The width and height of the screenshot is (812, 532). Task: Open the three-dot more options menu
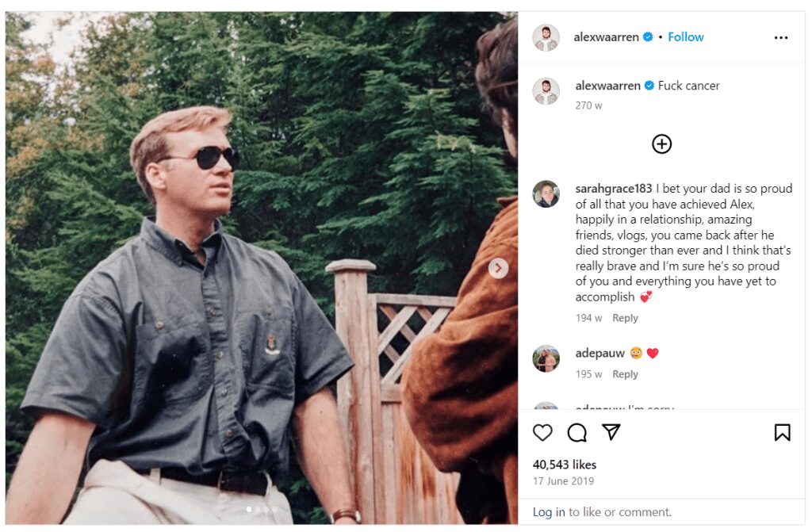coord(781,37)
